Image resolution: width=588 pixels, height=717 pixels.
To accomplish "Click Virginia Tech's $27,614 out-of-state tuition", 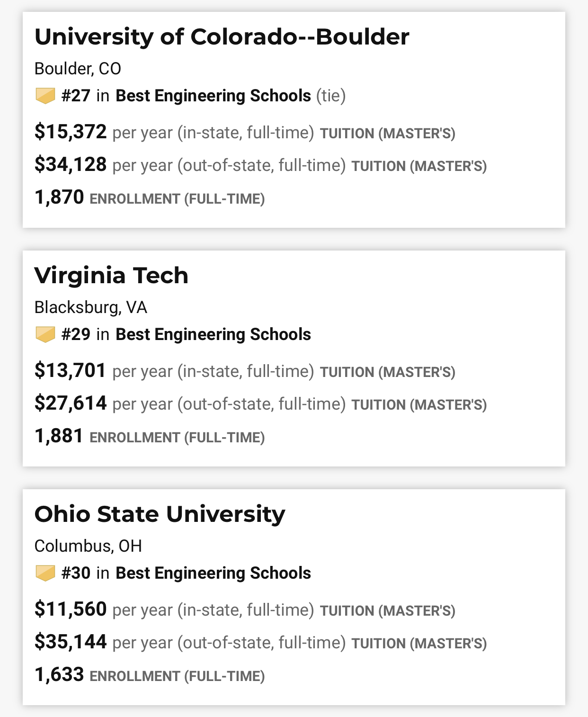I will pyautogui.click(x=71, y=403).
